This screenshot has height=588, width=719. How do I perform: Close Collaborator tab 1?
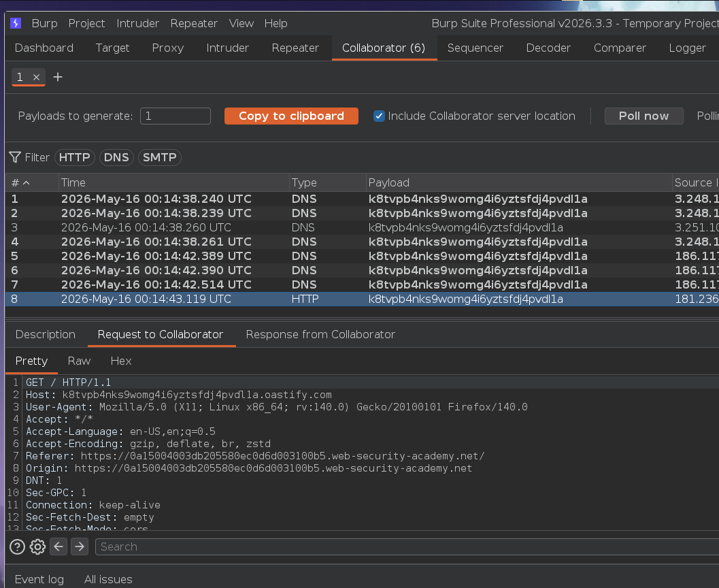point(36,77)
